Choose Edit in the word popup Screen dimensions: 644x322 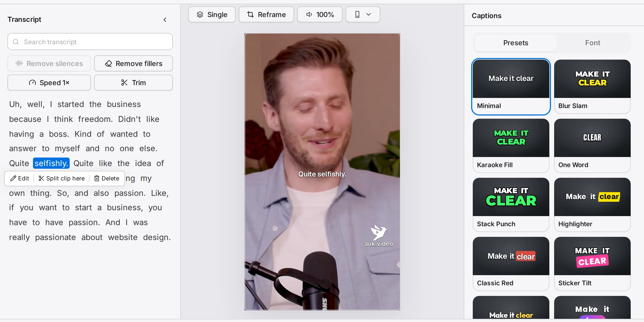[x=20, y=178]
